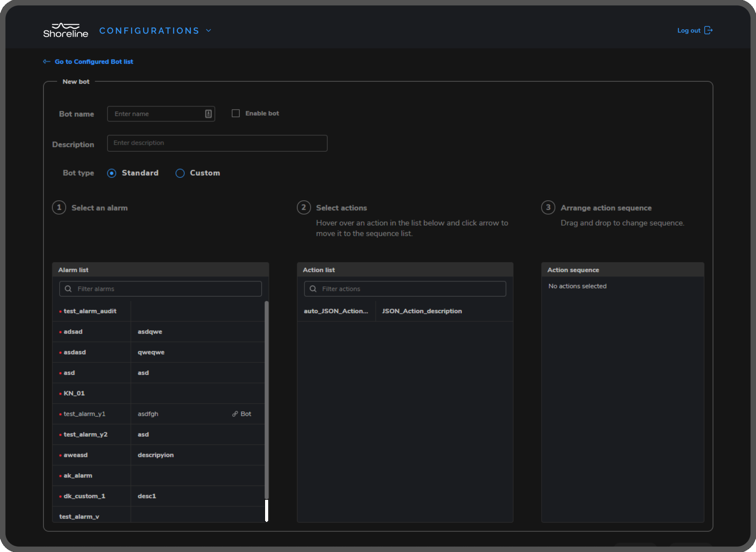Click the link icon beside Bot label

click(x=235, y=414)
